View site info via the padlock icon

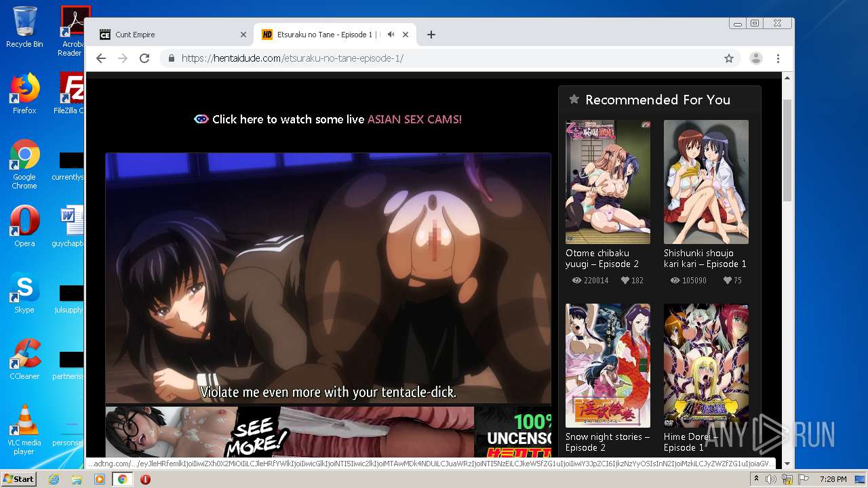tap(172, 58)
